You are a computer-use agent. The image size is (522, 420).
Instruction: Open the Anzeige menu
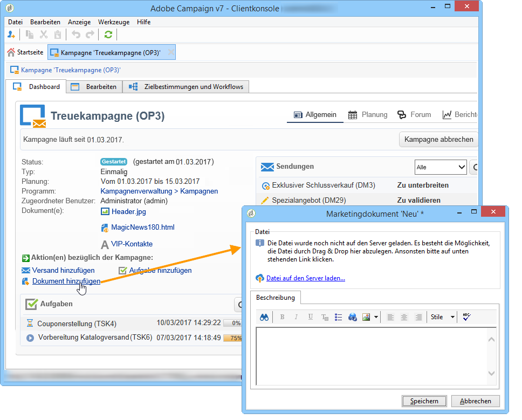click(x=79, y=22)
